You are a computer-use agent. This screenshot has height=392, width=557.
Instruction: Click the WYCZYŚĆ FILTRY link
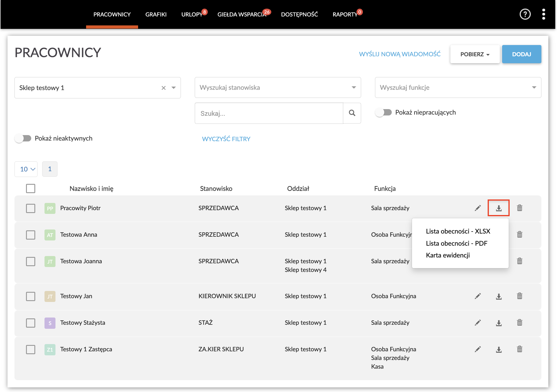226,139
